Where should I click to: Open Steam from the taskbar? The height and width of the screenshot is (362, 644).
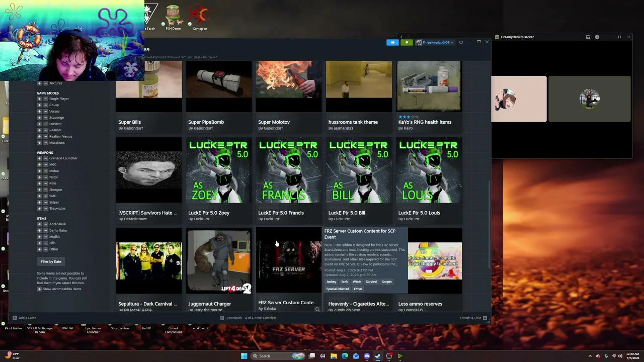(378, 356)
